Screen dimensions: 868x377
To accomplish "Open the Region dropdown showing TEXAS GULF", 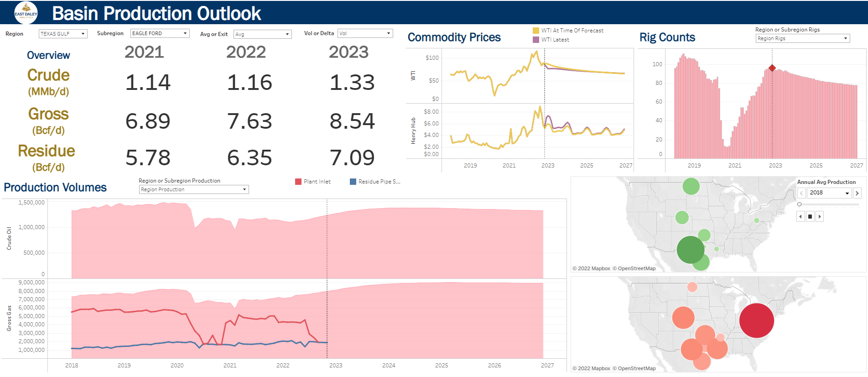I will (63, 34).
